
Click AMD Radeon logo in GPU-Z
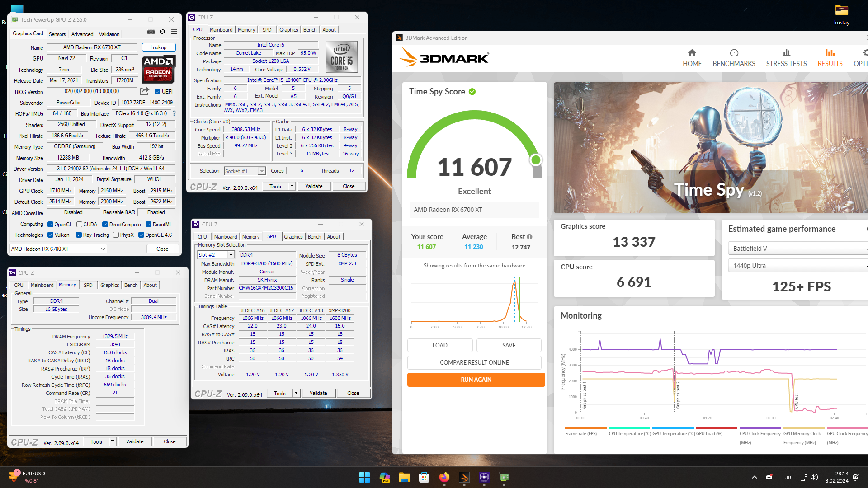[158, 69]
